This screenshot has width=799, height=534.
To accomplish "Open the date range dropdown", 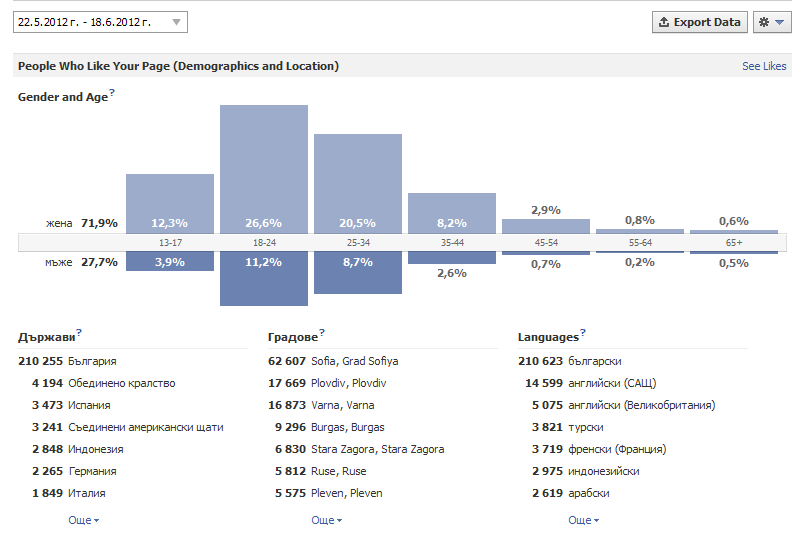I will coord(100,22).
